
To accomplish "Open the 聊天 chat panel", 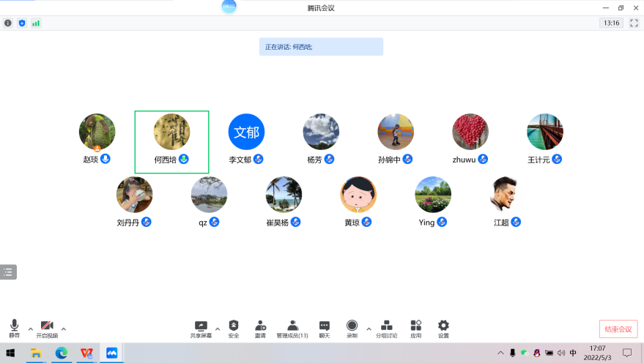I will (324, 328).
